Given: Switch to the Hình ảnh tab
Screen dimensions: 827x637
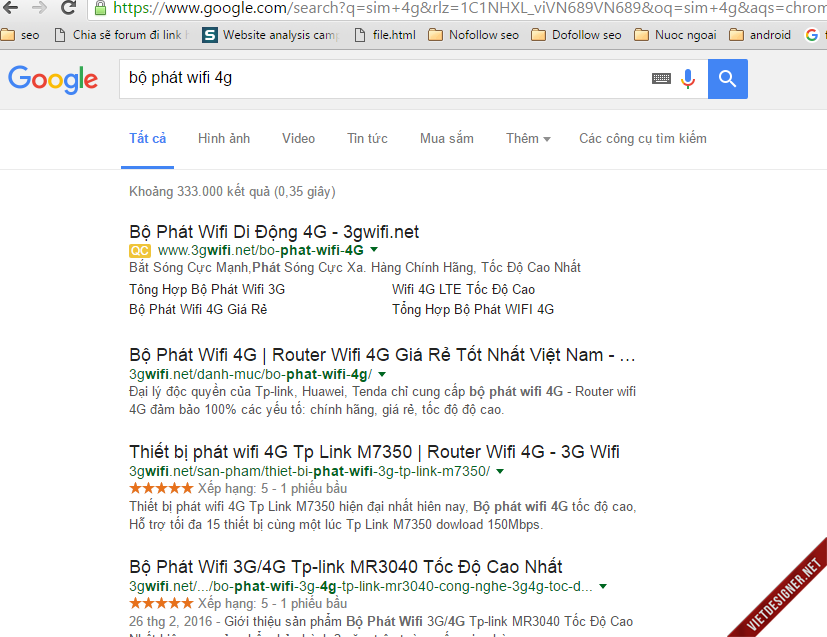Looking at the screenshot, I should coord(224,138).
